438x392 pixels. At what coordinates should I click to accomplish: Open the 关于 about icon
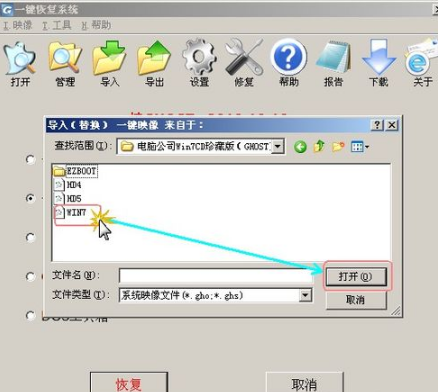(x=422, y=64)
